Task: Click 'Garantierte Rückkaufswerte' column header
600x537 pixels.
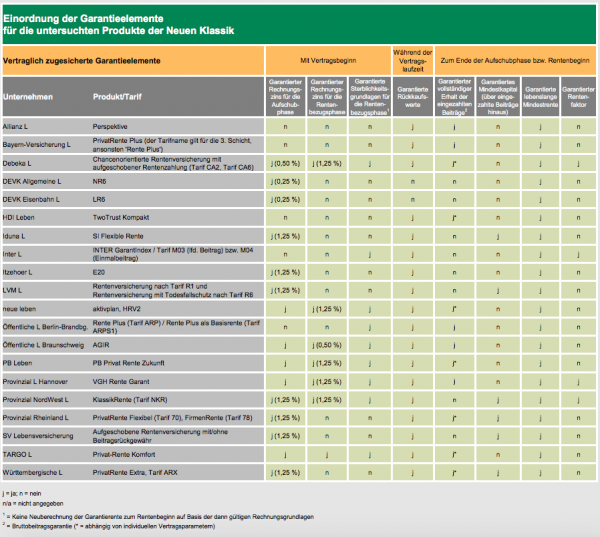Action: click(x=412, y=97)
